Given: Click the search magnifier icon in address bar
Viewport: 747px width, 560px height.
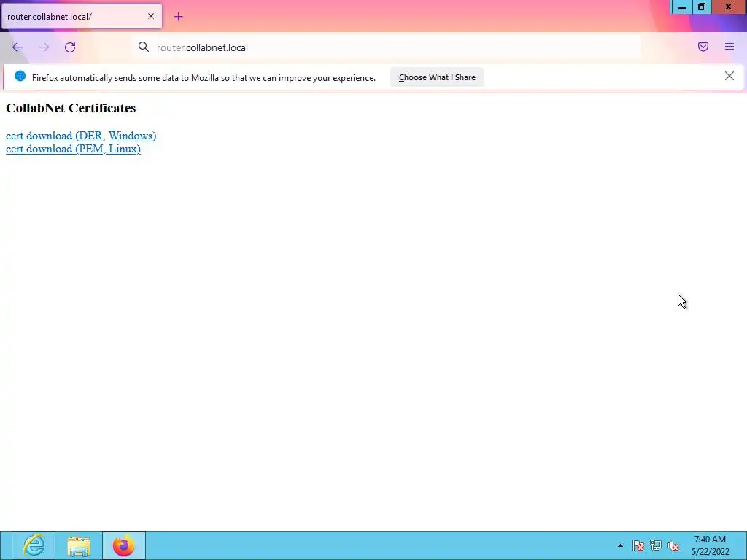Looking at the screenshot, I should pyautogui.click(x=144, y=47).
